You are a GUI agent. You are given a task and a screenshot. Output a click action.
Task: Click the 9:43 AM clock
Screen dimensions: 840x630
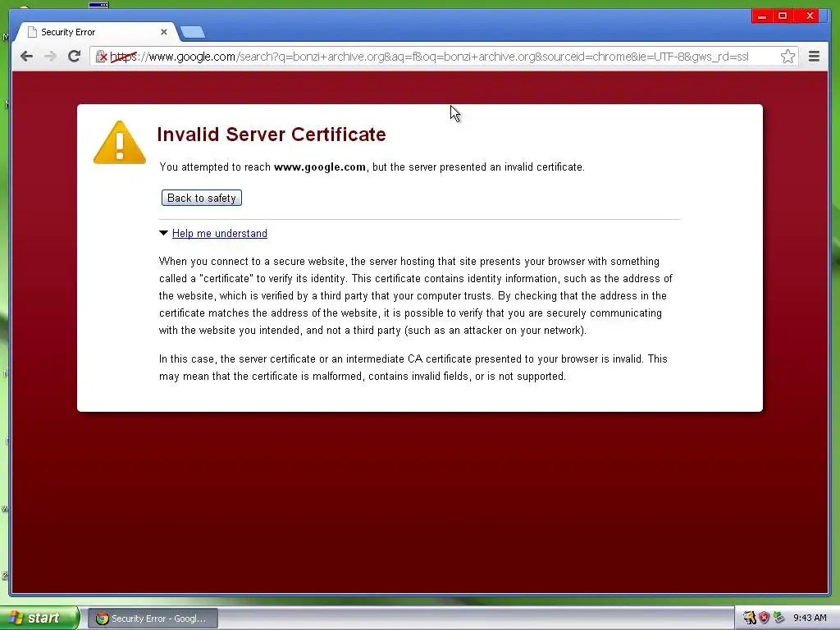point(810,618)
